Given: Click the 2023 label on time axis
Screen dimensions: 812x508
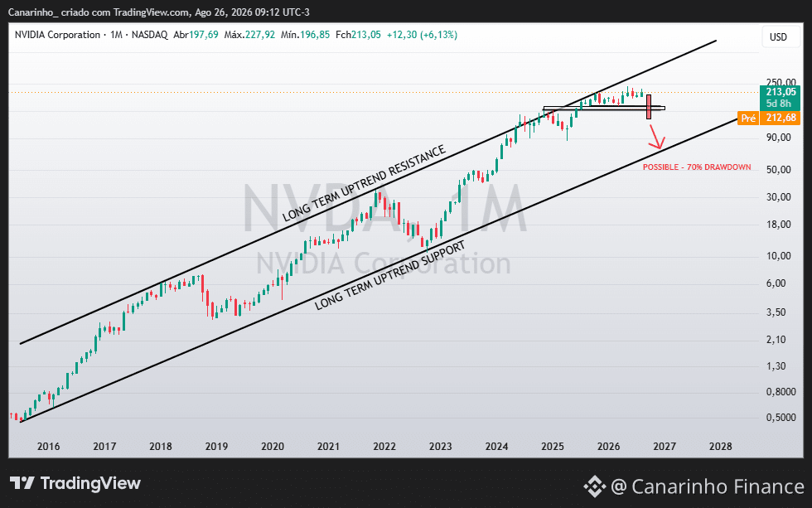Looking at the screenshot, I should (440, 447).
